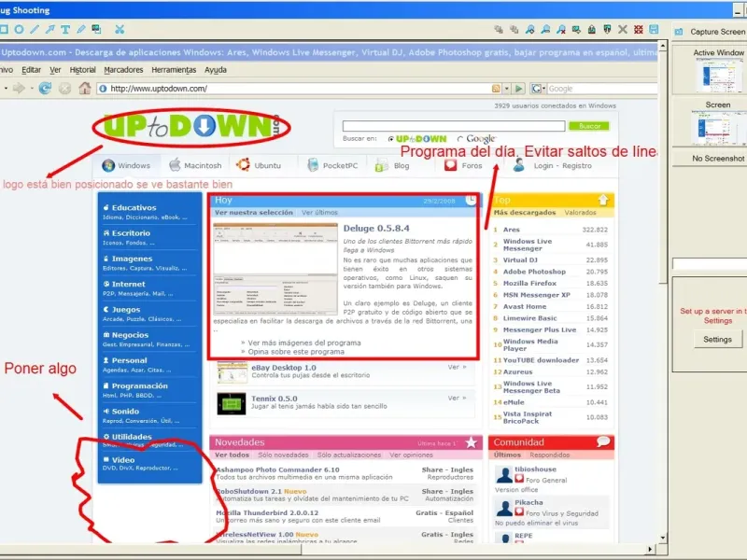
Task: Click the green screen arrow toolbar icon
Action: point(576,30)
